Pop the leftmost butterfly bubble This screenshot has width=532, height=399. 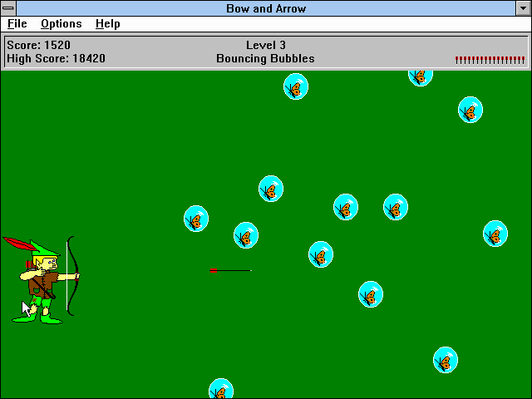click(x=196, y=219)
